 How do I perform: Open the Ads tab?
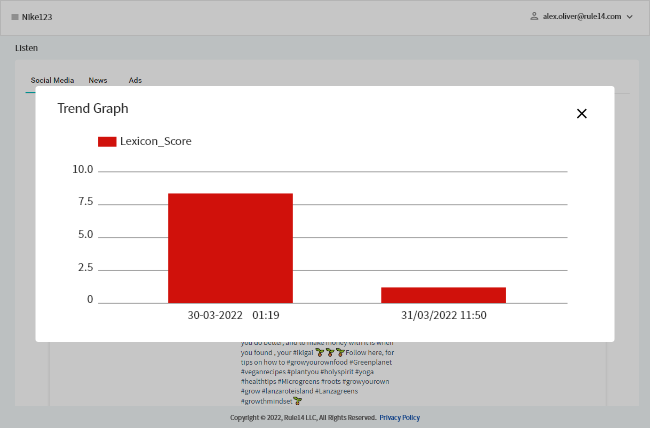coord(135,80)
